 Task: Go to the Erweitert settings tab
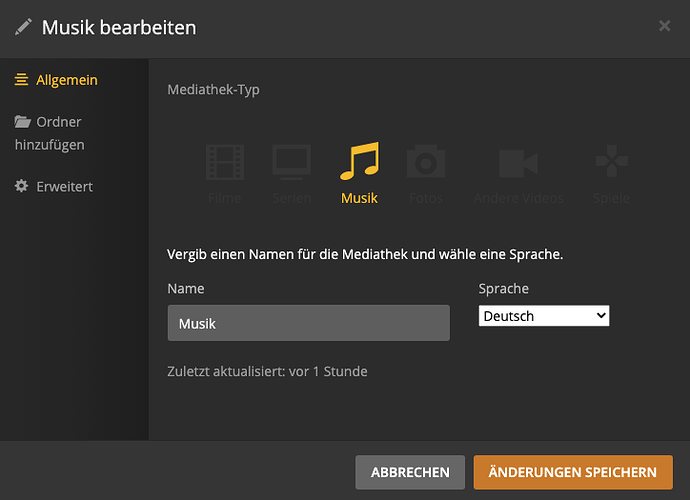point(65,187)
